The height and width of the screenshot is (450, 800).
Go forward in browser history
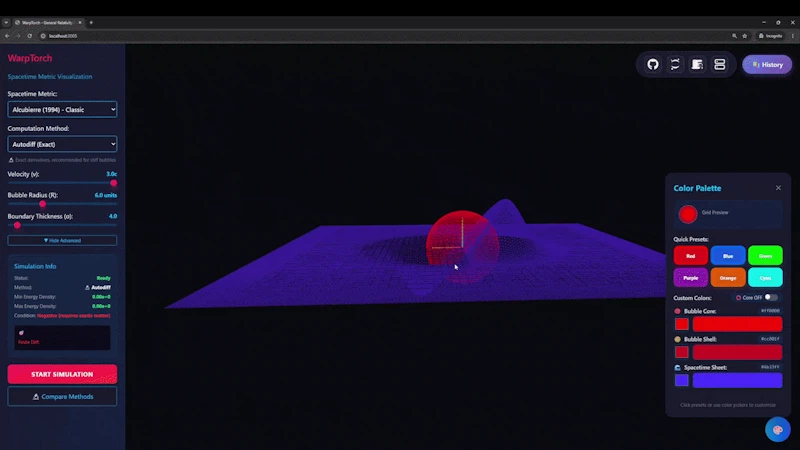coord(18,36)
